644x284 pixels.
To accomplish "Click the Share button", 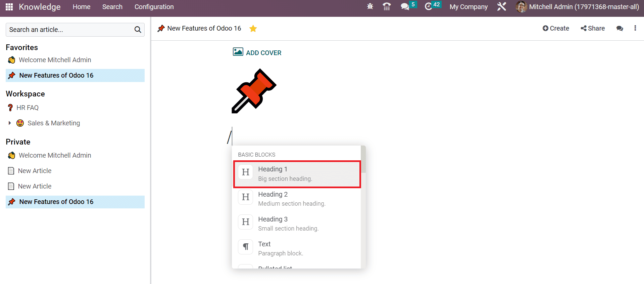I will pos(593,29).
